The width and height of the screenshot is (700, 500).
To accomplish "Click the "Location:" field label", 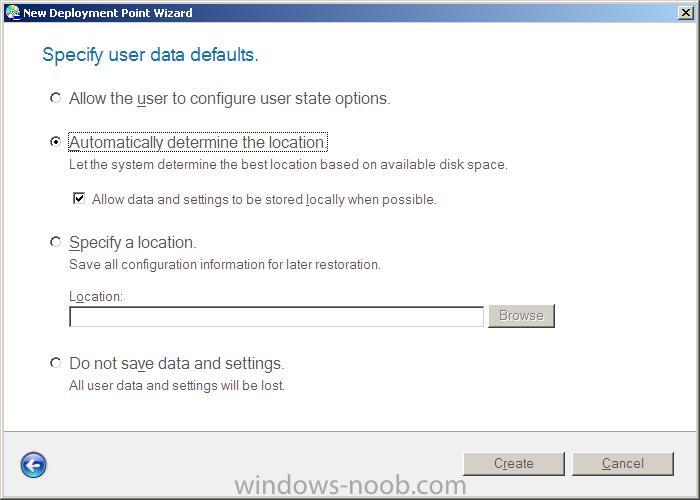I will [x=96, y=296].
